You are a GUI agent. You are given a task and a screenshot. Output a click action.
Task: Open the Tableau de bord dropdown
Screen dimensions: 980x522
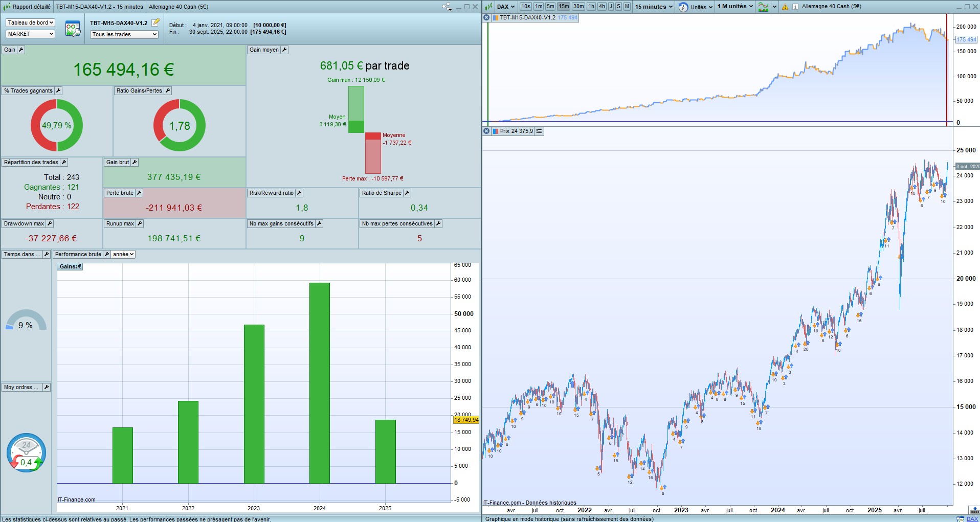[30, 22]
